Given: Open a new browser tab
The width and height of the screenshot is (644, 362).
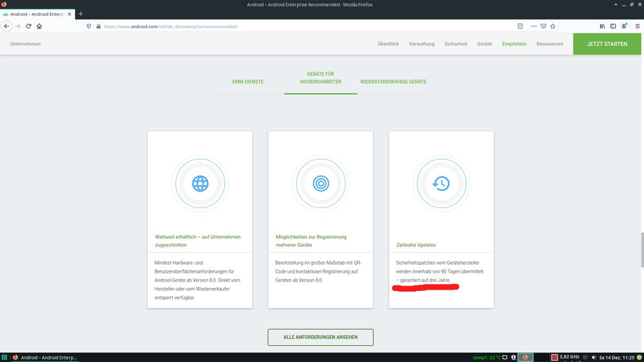Looking at the screenshot, I should 80,14.
